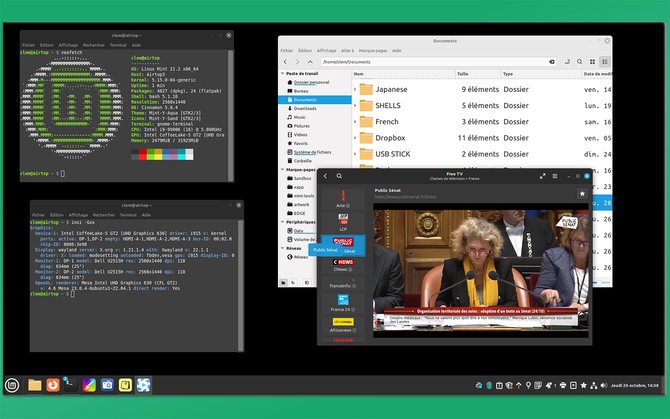This screenshot has height=419, width=670.
Task: Select the CNews channel
Action: click(343, 265)
